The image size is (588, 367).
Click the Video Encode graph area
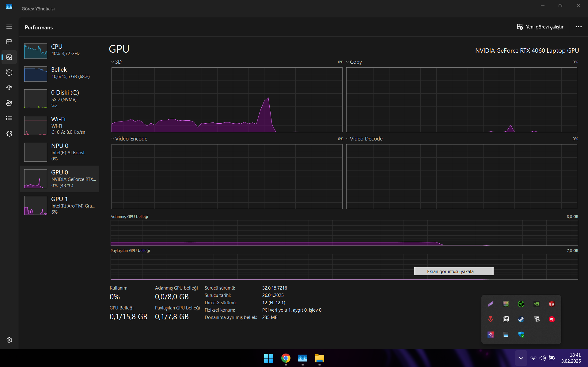[227, 177]
